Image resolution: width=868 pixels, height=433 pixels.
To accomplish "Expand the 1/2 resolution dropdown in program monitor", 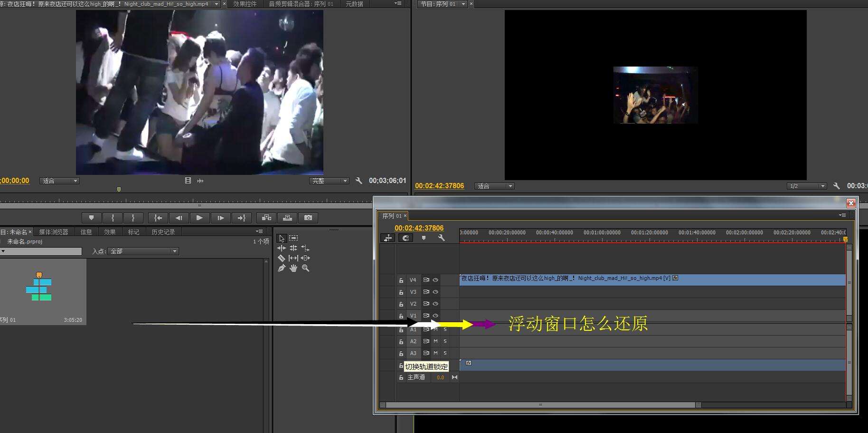I will pyautogui.click(x=807, y=186).
